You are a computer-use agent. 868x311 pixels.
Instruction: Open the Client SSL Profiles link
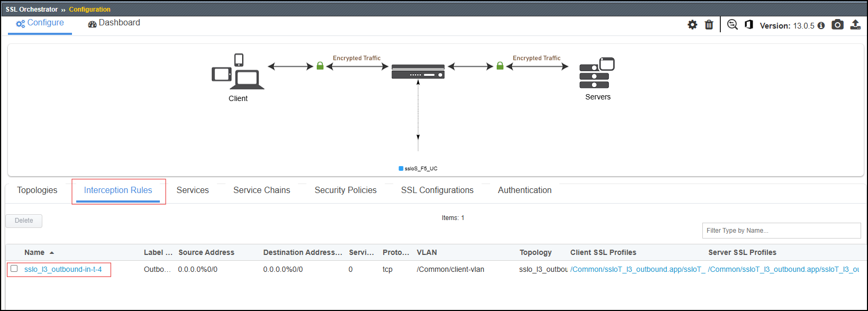pos(638,269)
